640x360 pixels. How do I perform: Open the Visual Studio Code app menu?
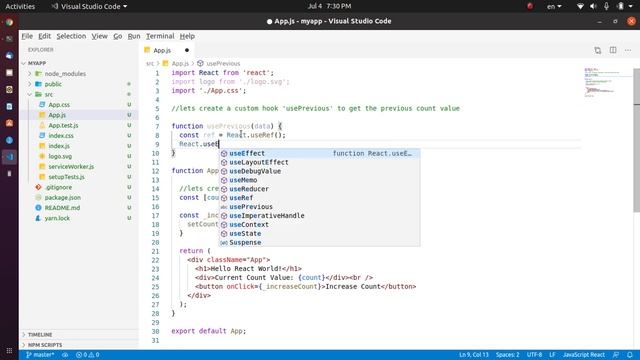click(90, 6)
